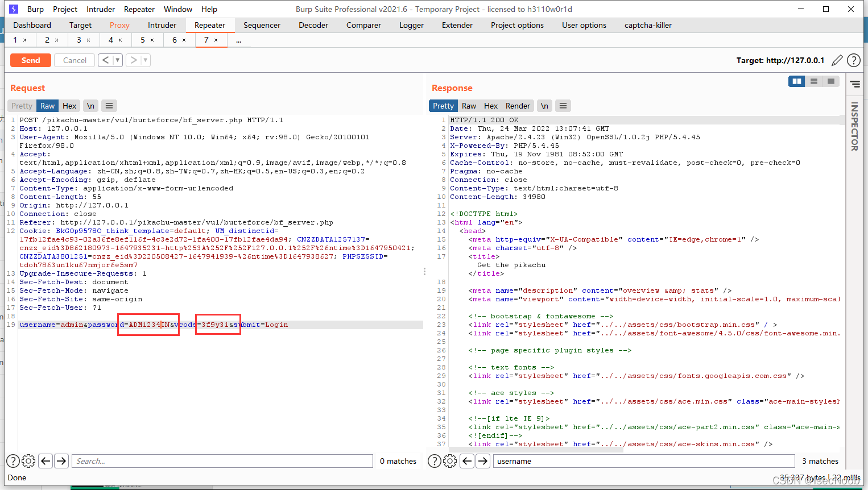Open Request search help icon
The height and width of the screenshot is (490, 868).
point(13,461)
